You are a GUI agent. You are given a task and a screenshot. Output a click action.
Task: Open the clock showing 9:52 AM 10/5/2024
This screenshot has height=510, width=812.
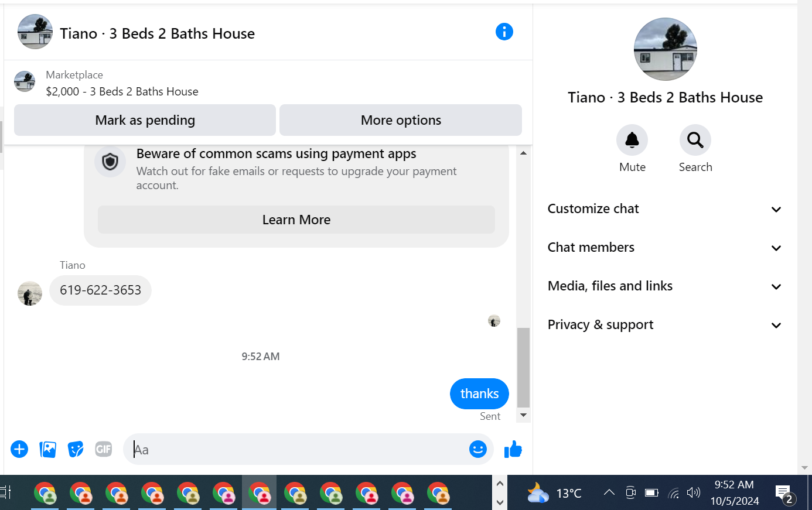pyautogui.click(x=734, y=493)
